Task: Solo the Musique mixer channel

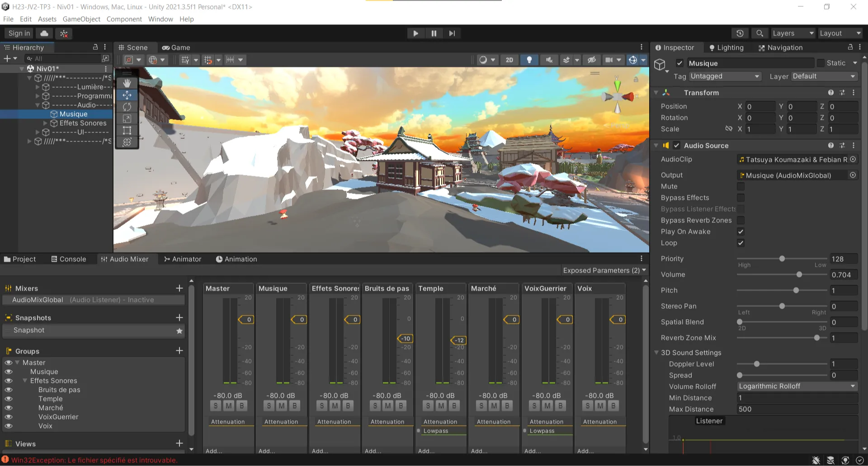Action: click(x=269, y=405)
